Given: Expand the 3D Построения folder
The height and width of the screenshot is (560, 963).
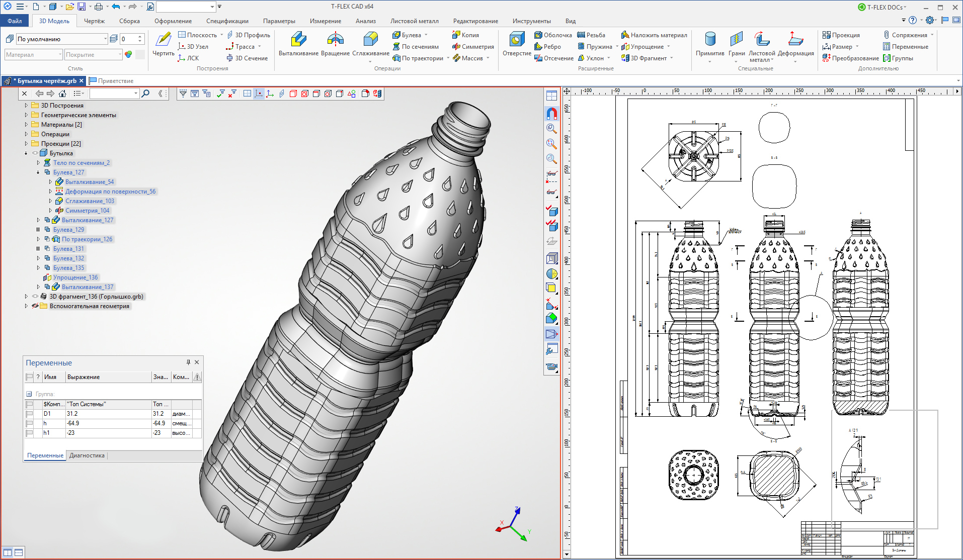Looking at the screenshot, I should (26, 106).
